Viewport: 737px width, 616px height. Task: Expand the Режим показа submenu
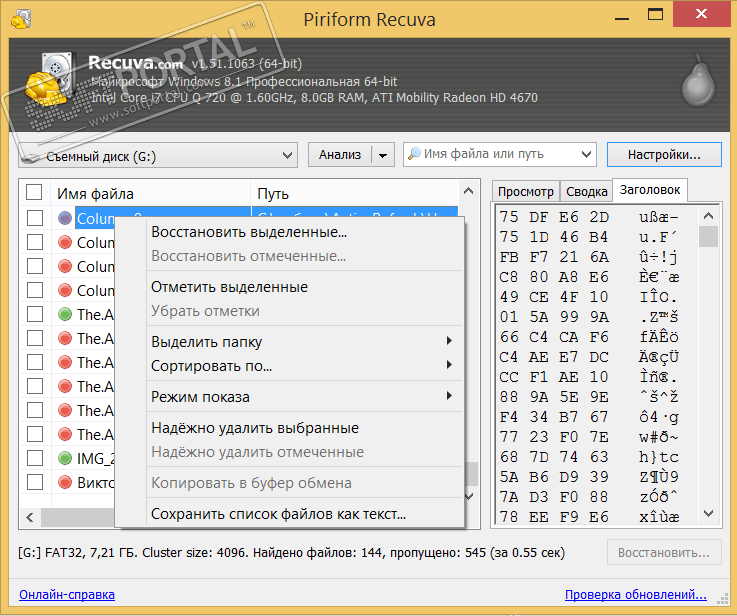(305, 397)
